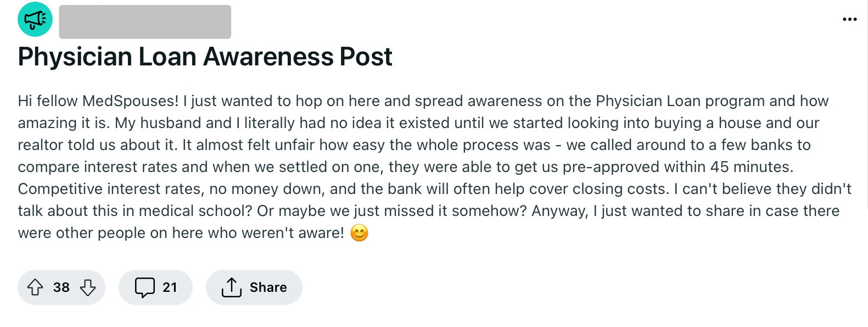Click the teal megaphone community avatar
Image resolution: width=868 pixels, height=327 pixels.
click(x=35, y=20)
